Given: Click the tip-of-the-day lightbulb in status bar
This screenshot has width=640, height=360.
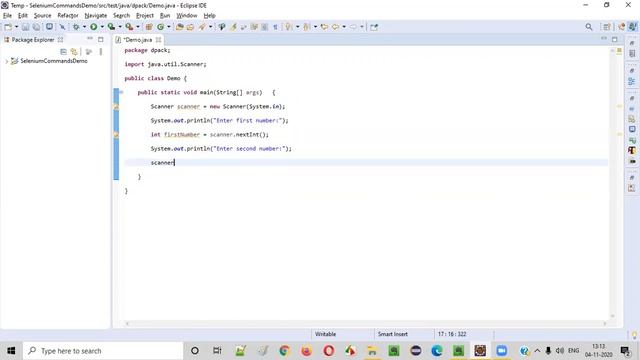Looking at the screenshot, I should [x=634, y=335].
